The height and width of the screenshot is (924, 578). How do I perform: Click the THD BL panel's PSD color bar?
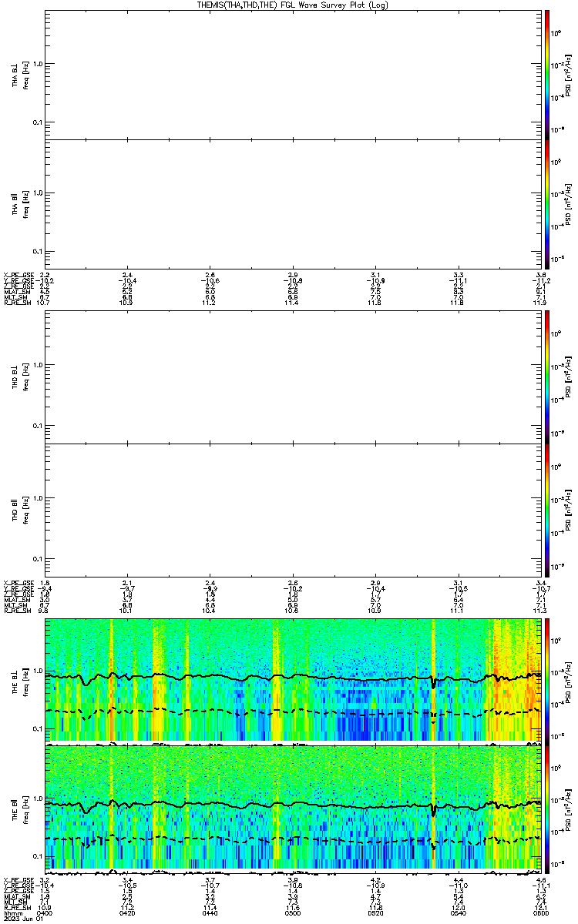coord(547,377)
